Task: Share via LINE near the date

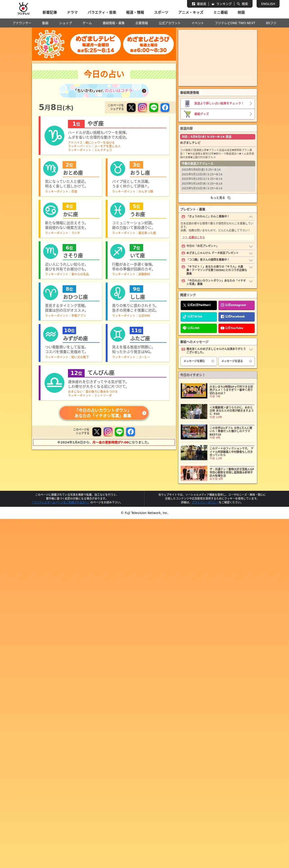Action: 154,107
